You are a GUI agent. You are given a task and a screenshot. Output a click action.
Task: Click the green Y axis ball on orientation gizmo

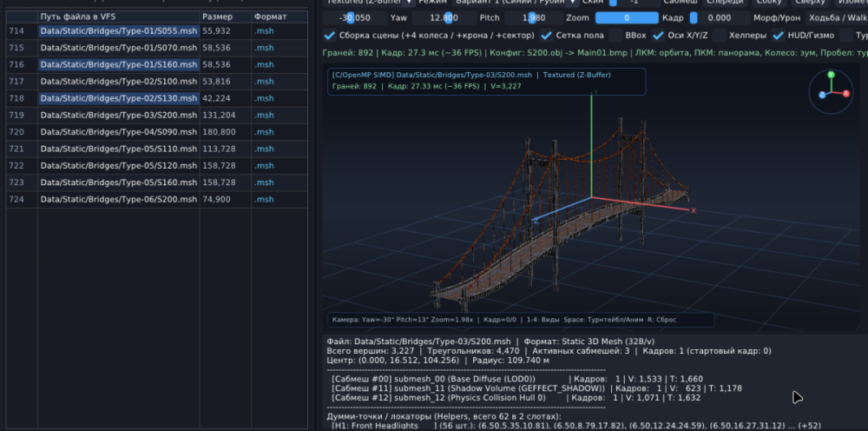[831, 75]
